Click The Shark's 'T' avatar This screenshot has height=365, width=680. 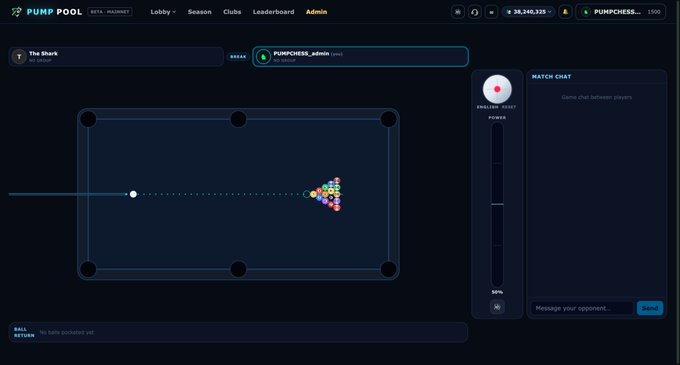click(19, 57)
